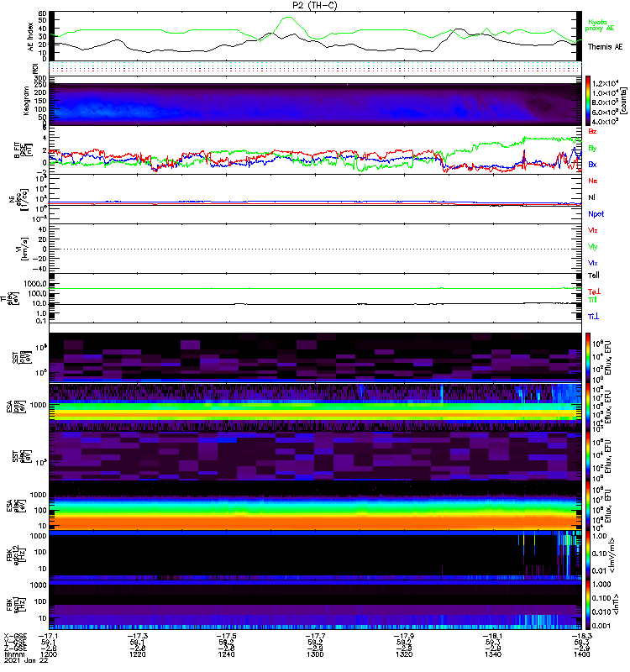630x672 pixels.
Task: Click the 1240 time tick label
Action: point(226,654)
